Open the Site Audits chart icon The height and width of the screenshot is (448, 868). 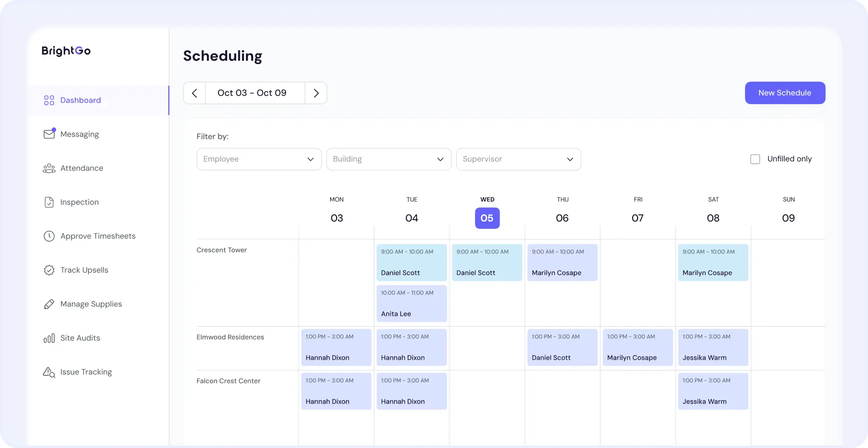pyautogui.click(x=49, y=338)
